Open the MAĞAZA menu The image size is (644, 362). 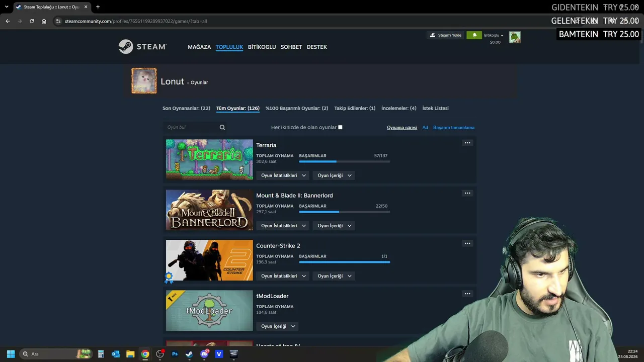pos(199,47)
